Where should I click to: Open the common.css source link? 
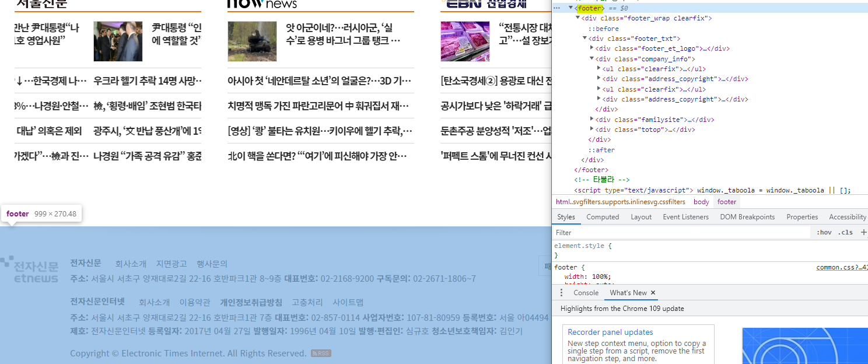[x=842, y=268]
